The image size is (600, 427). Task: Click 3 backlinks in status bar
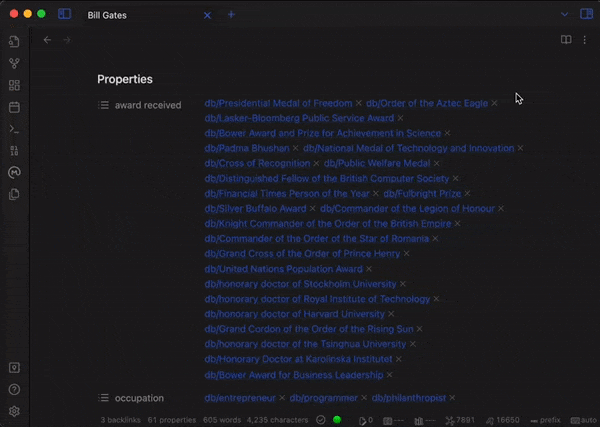coord(121,420)
